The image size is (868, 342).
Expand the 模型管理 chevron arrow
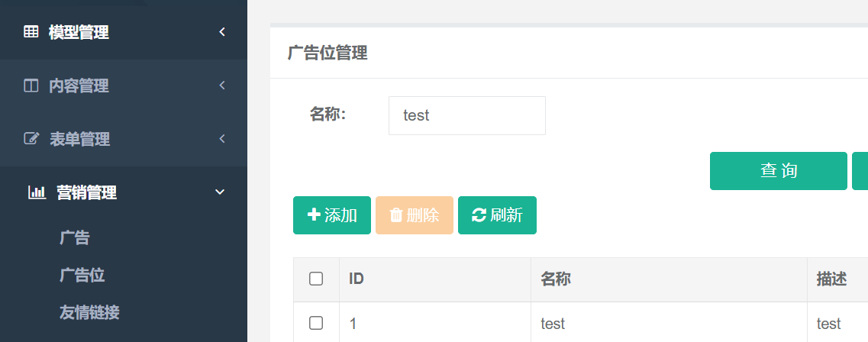coord(222,32)
